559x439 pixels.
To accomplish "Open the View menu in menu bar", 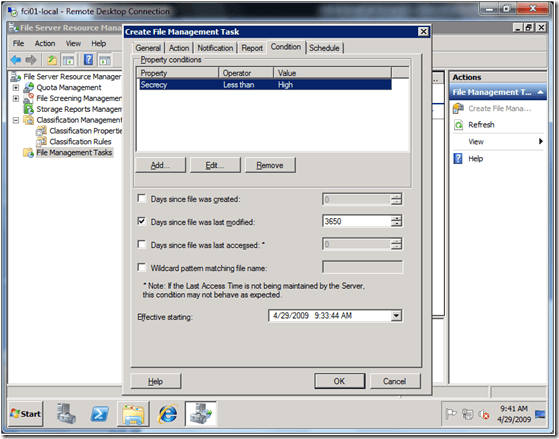I will click(x=73, y=44).
